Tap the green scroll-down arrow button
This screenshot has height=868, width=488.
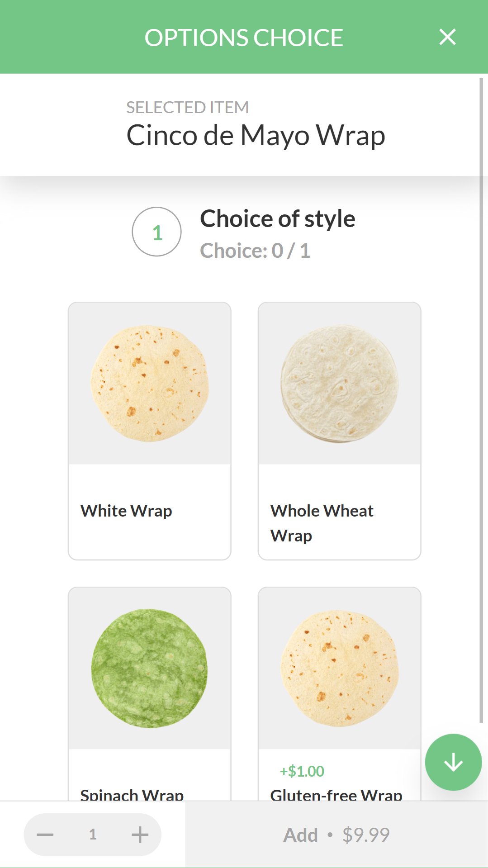[453, 762]
